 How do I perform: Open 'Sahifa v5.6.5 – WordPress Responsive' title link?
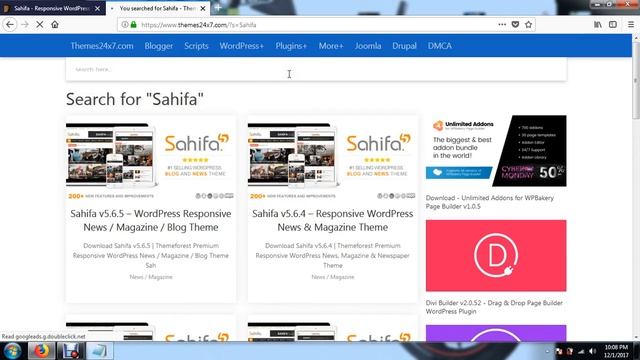151,220
